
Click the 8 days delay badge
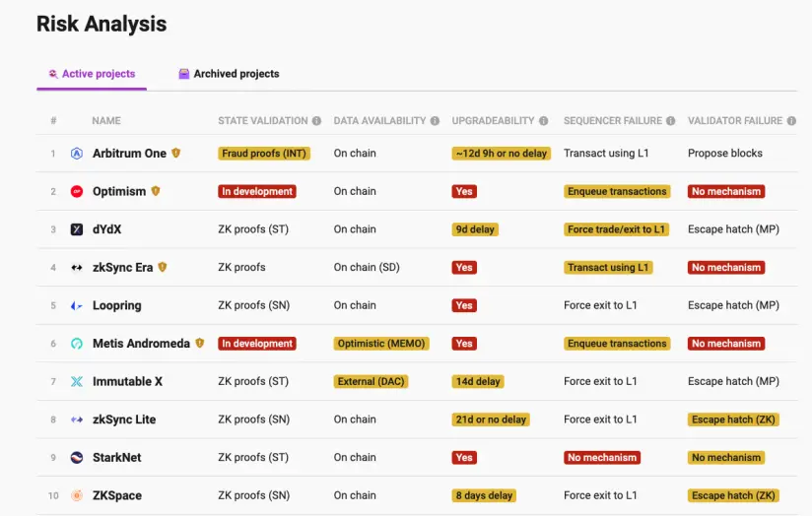[484, 496]
